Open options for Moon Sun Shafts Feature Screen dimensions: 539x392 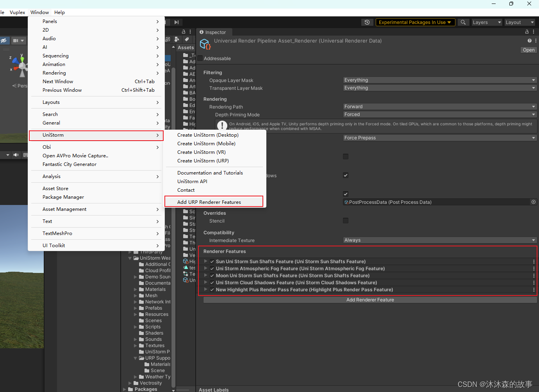pos(534,276)
